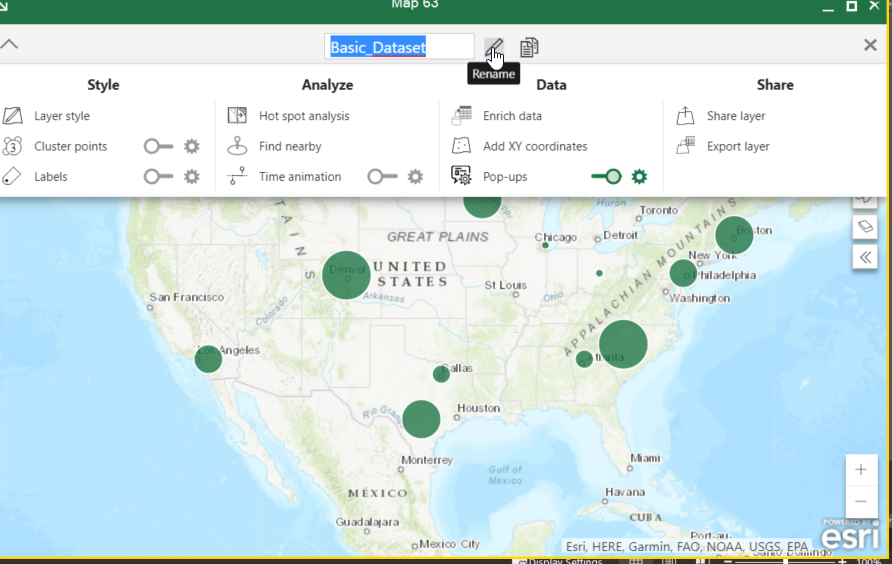
Task: Open Layer style icon
Action: click(x=13, y=116)
